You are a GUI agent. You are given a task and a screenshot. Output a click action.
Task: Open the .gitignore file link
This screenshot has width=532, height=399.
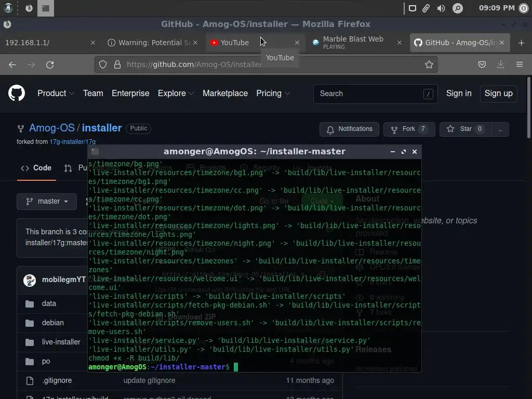[x=57, y=381]
